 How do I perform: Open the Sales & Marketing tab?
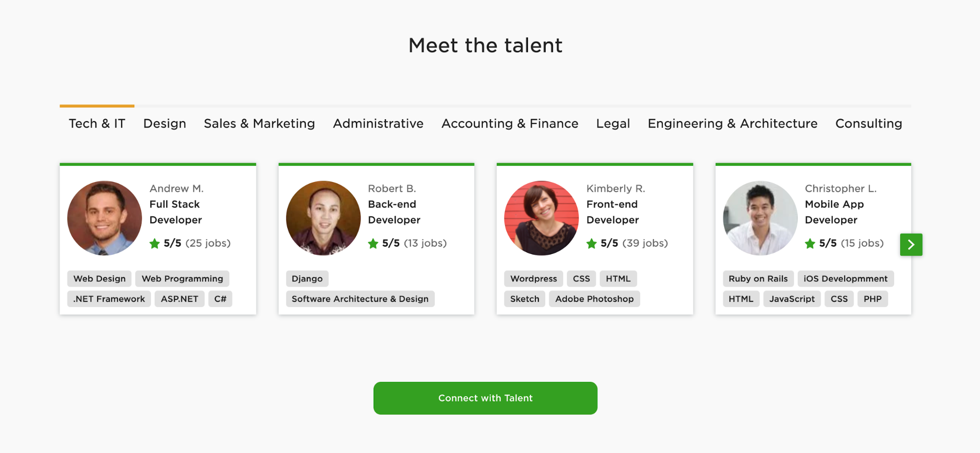pos(259,124)
